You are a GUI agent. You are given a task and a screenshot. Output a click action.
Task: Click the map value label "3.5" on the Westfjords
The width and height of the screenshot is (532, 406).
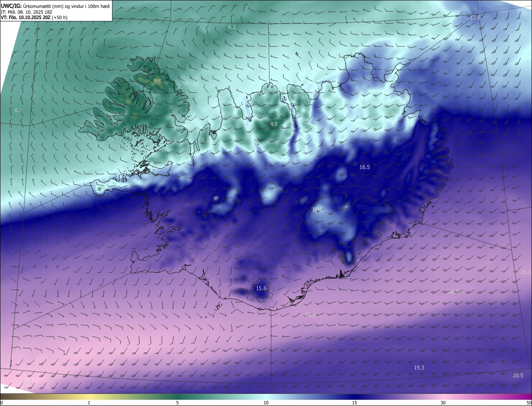[157, 82]
